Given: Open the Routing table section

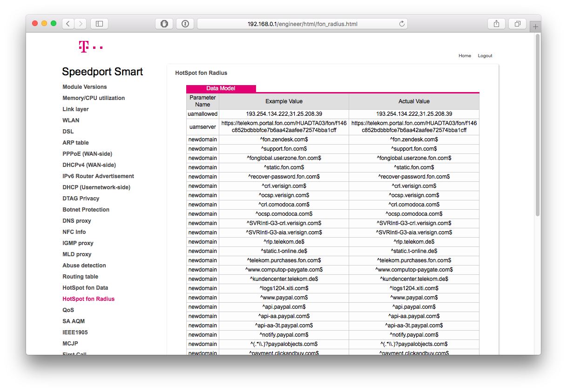Looking at the screenshot, I should pos(80,276).
